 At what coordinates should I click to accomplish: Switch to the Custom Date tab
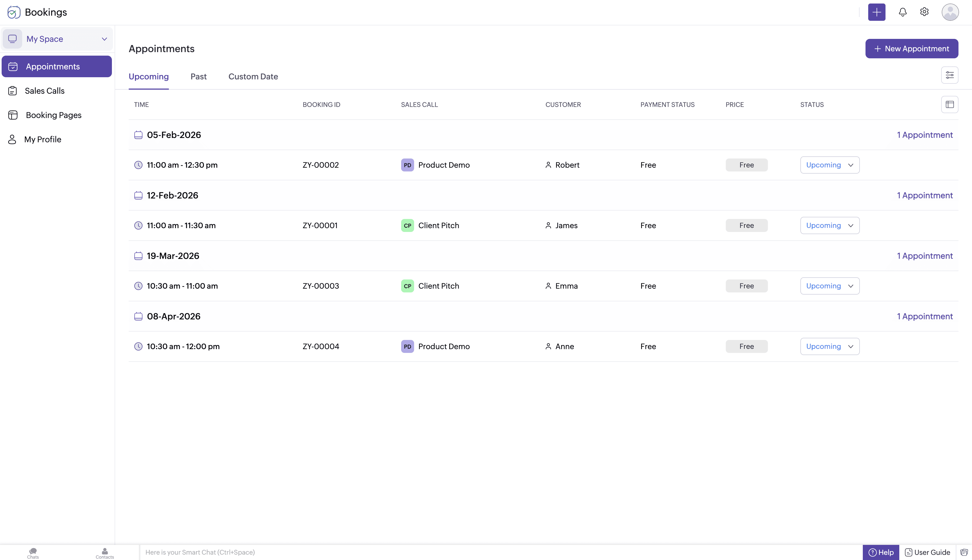[x=253, y=76]
